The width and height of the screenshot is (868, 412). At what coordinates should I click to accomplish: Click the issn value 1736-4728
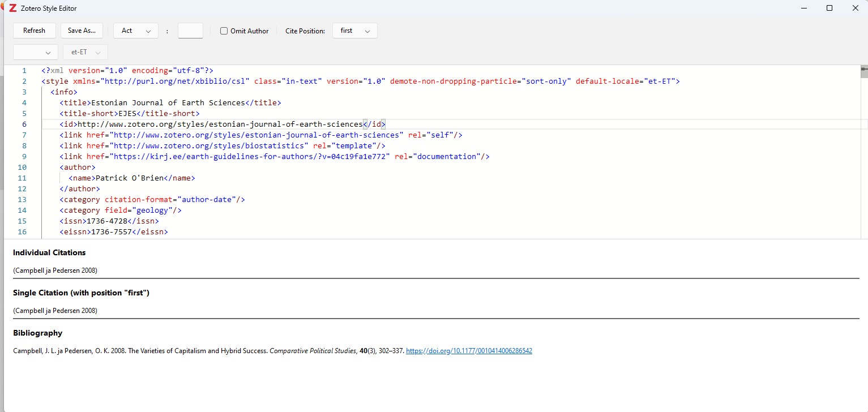[106, 221]
